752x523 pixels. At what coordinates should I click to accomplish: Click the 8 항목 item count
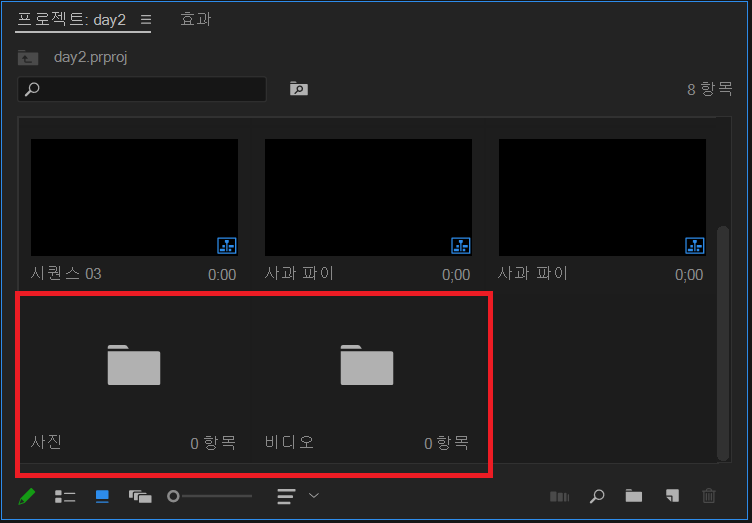coord(710,89)
